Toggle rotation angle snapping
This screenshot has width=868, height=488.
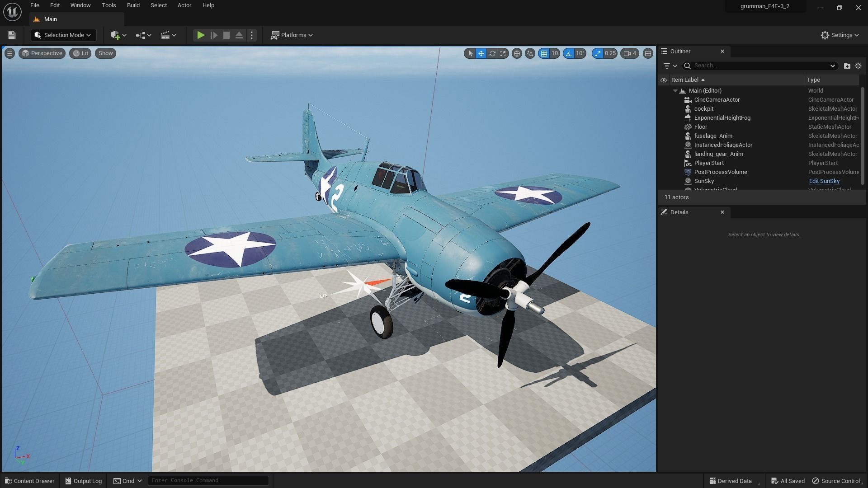tap(568, 53)
